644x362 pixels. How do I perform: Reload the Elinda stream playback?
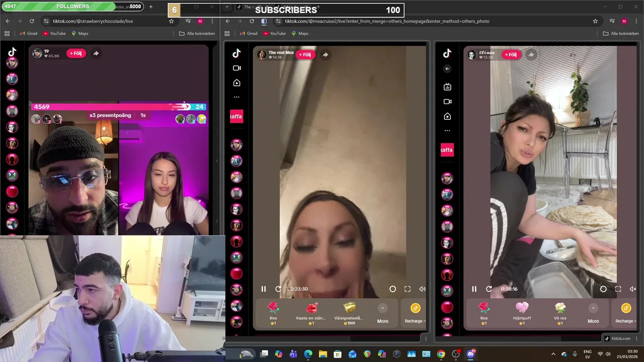pos(489,289)
